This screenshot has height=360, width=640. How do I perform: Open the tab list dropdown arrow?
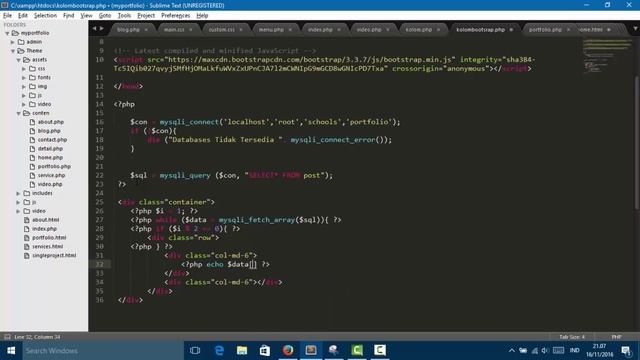tap(635, 29)
